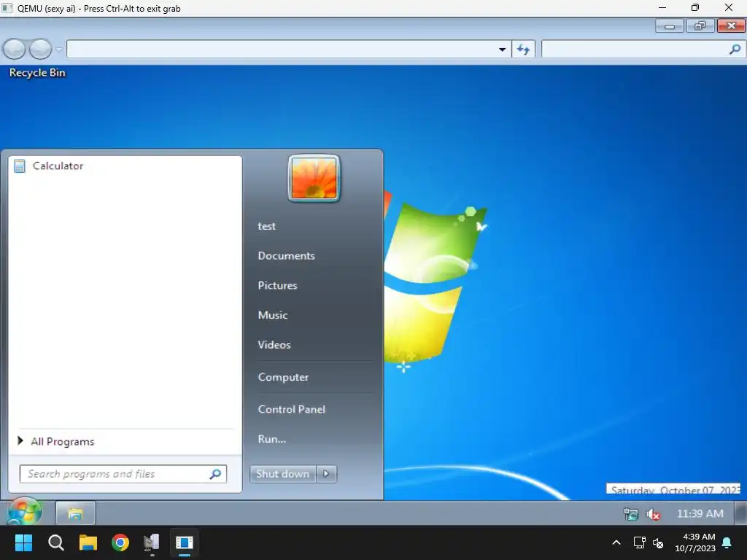Select the QEMU window taskbar icon
Image resolution: width=747 pixels, height=560 pixels.
pyautogui.click(x=185, y=542)
